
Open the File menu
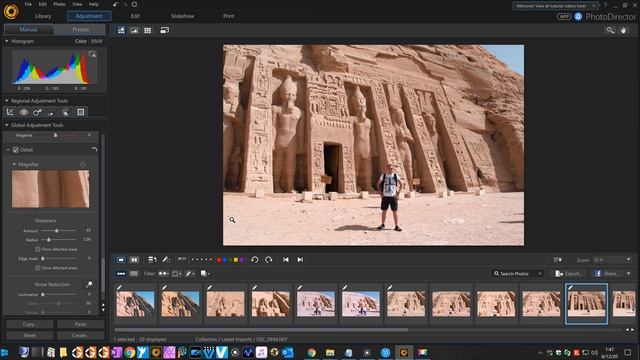click(28, 4)
